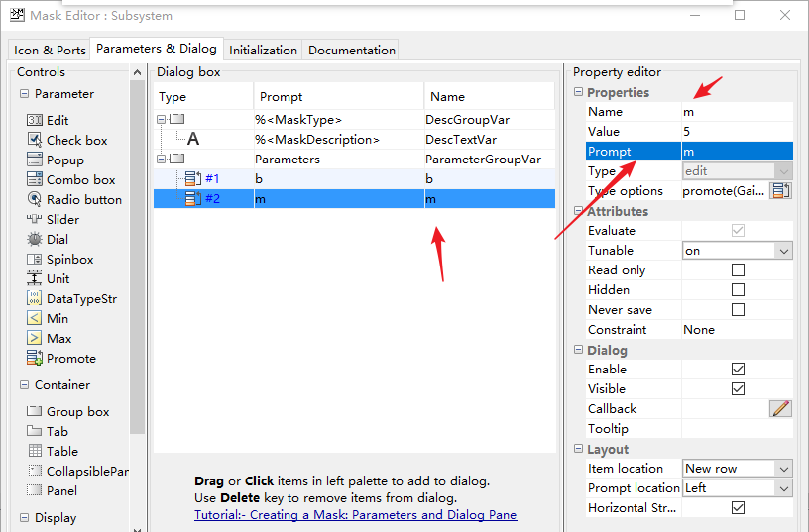Click the Tooltip value field
809x532 pixels.
[738, 429]
